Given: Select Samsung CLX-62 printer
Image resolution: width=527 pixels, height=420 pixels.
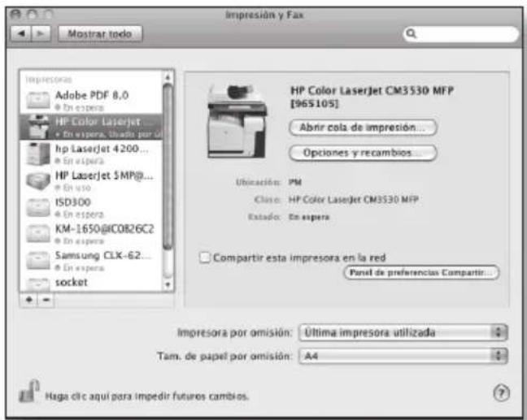Looking at the screenshot, I should click(91, 261).
